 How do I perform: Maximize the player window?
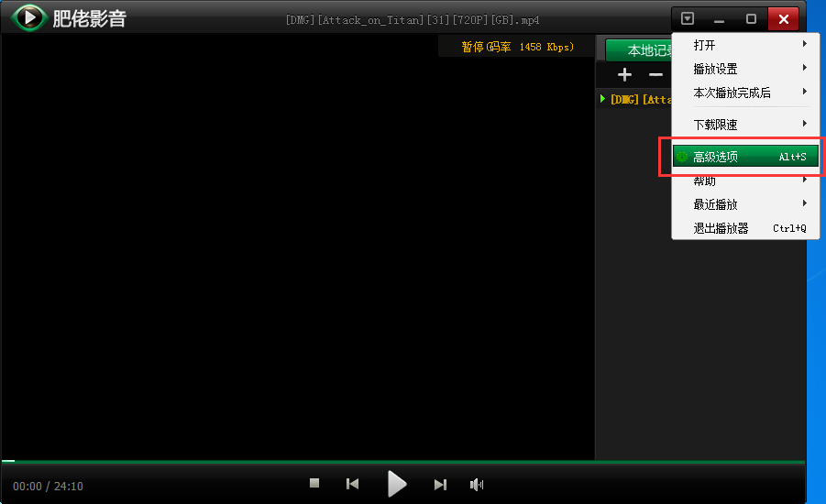[x=751, y=18]
